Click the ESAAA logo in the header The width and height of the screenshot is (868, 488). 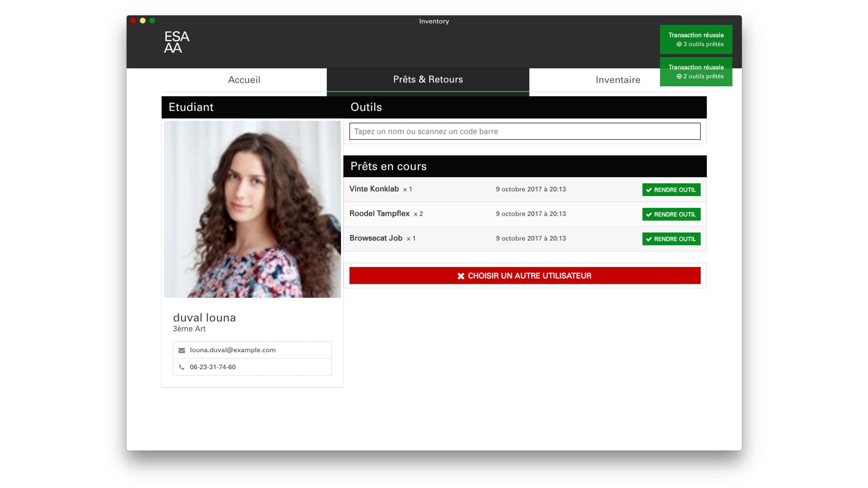(x=176, y=42)
